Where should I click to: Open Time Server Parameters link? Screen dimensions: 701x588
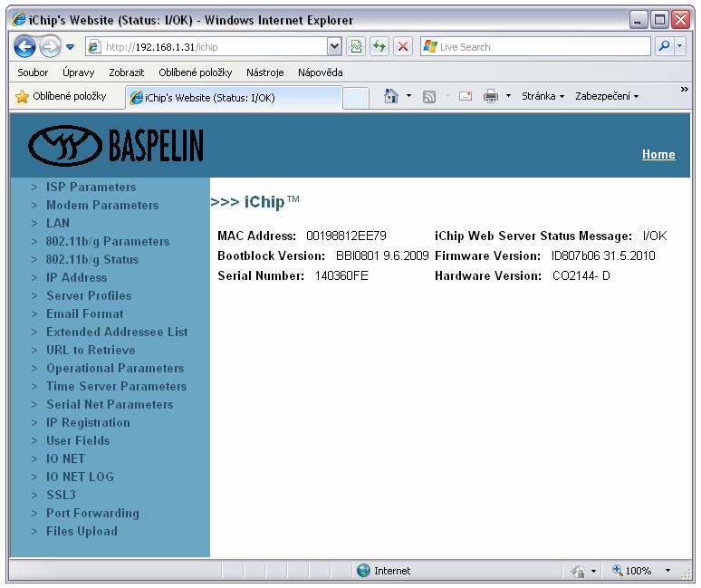[116, 386]
